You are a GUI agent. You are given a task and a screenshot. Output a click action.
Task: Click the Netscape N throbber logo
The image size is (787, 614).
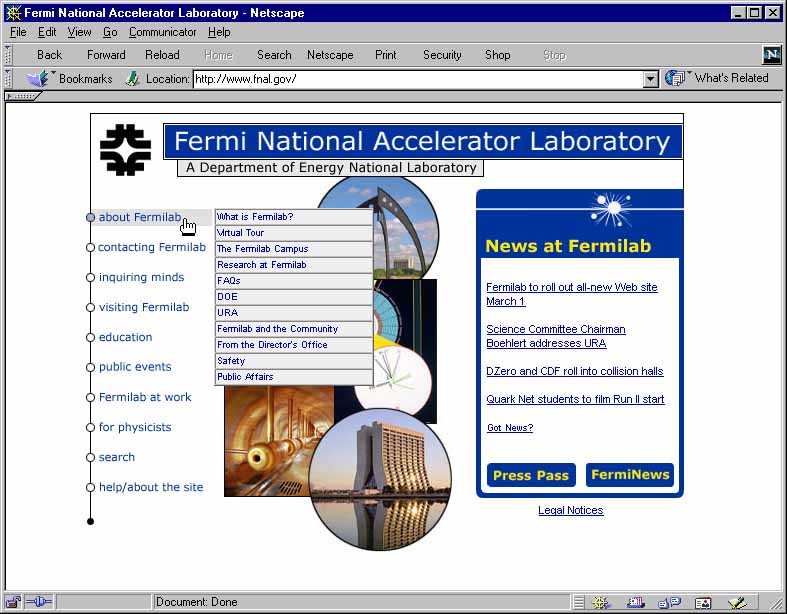pos(771,54)
